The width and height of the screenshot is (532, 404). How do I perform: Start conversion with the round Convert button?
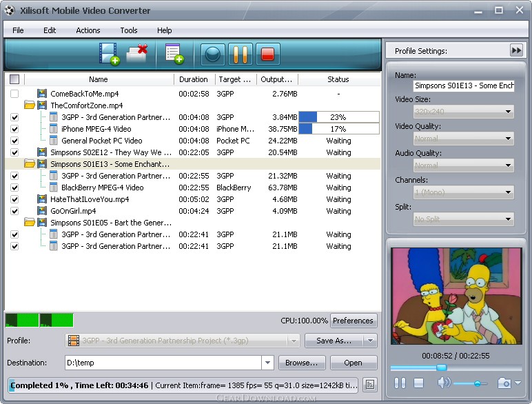(213, 54)
